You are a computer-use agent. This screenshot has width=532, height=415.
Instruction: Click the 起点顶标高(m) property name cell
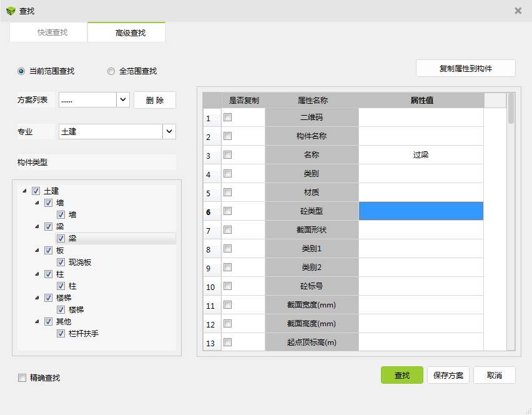(x=312, y=342)
